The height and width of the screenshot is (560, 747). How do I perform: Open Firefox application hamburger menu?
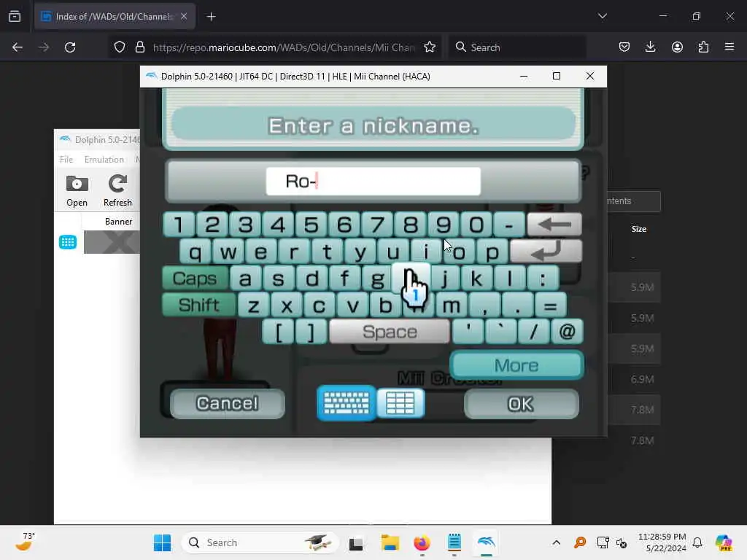tap(729, 47)
